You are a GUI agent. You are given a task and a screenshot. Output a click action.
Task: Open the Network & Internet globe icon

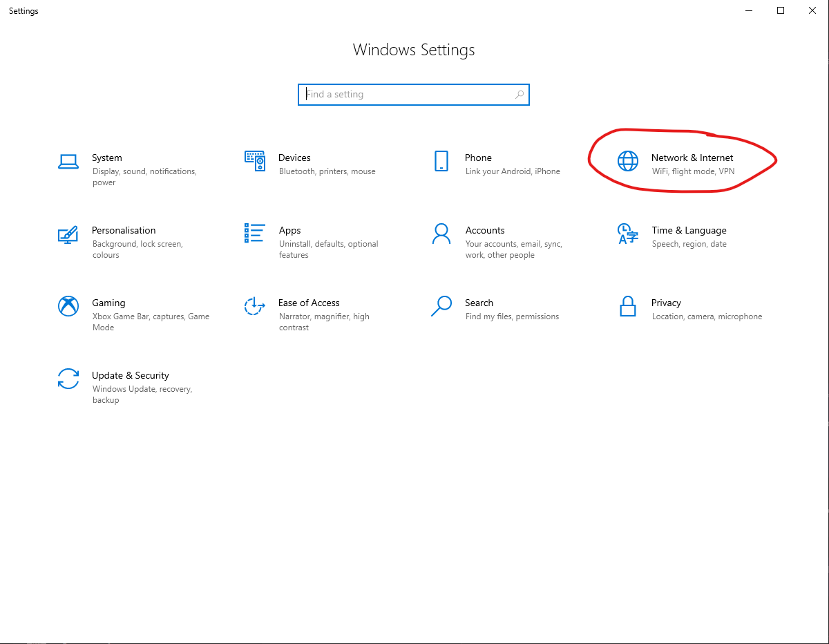click(628, 161)
